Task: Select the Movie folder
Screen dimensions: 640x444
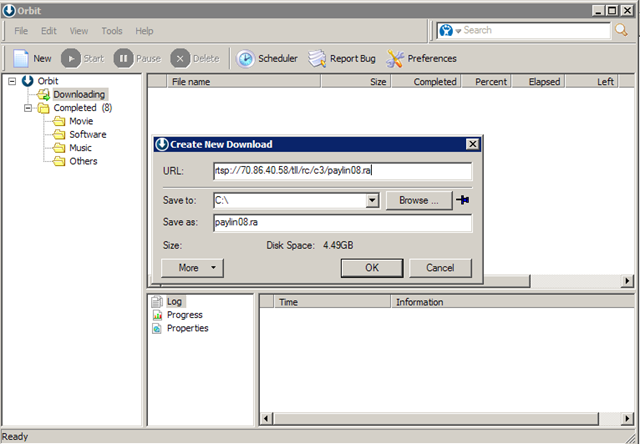Action: tap(81, 121)
